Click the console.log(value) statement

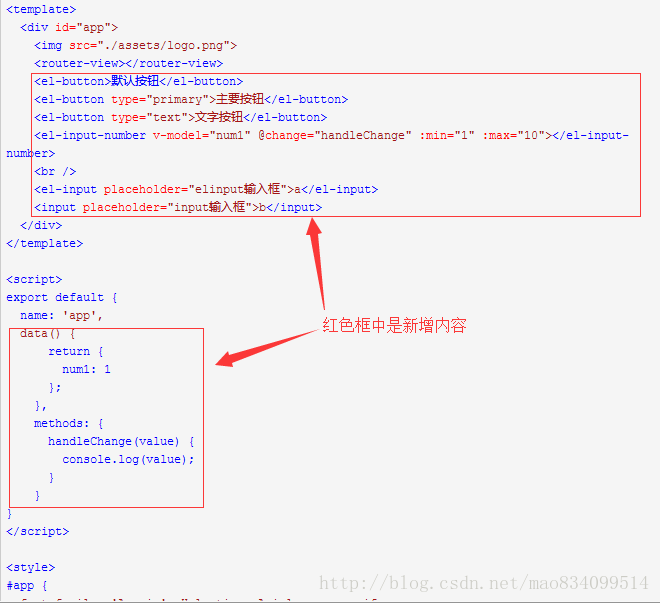(128, 460)
